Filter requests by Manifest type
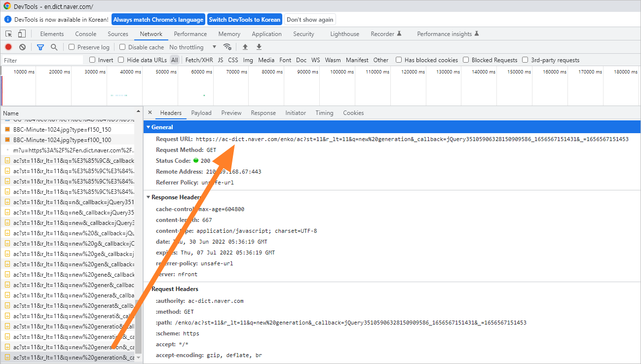This screenshot has height=364, width=641. coord(357,60)
